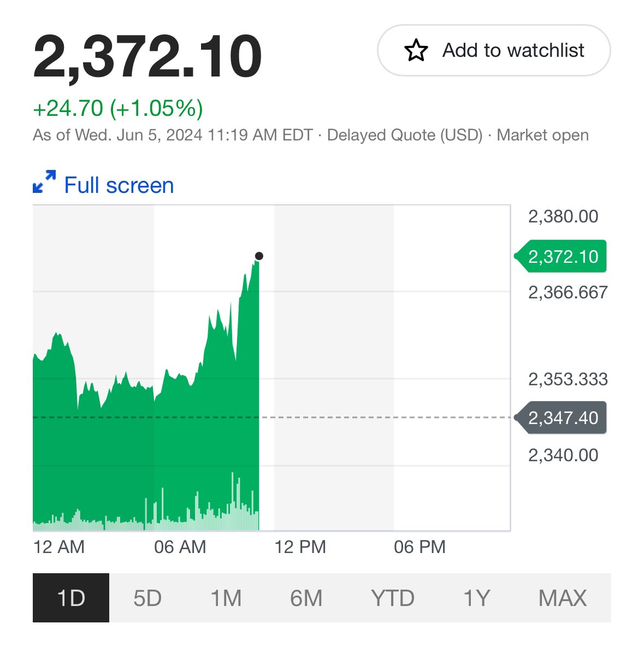
Task: Click the 2,380.00 axis label
Action: pos(563,216)
